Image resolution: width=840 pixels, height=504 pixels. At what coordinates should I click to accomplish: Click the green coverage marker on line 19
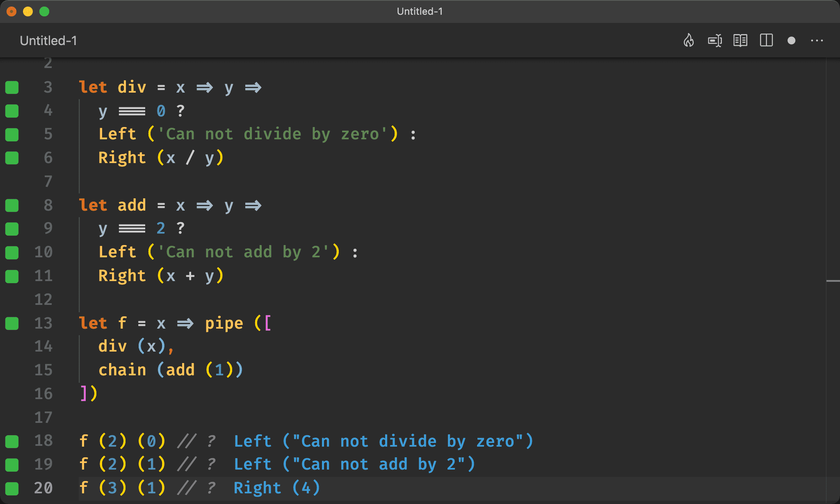[x=12, y=465]
